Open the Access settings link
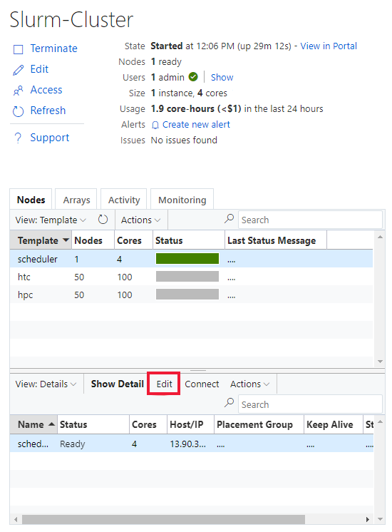The image size is (392, 532). point(46,90)
